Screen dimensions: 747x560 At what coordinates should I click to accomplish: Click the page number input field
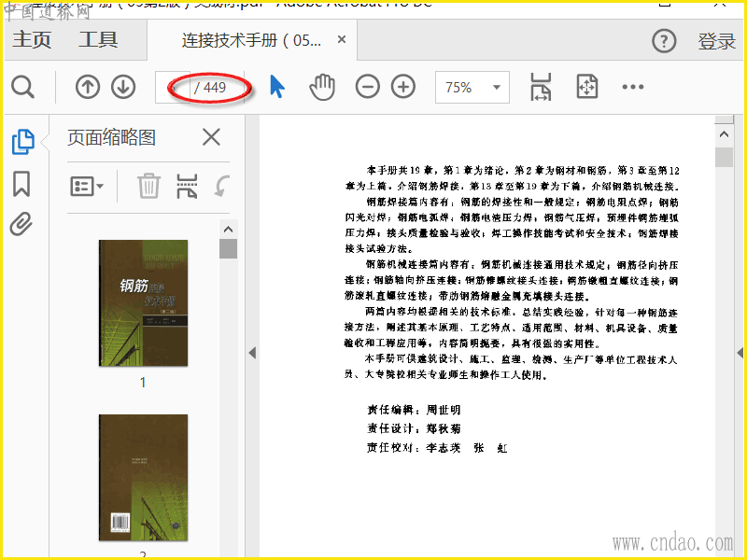[173, 87]
